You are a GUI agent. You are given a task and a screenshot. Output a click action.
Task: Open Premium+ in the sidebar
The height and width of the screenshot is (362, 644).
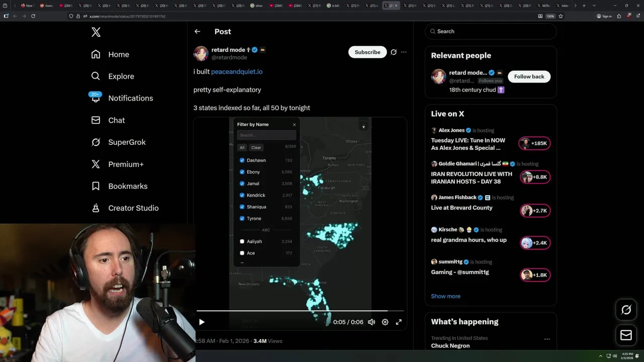click(x=117, y=164)
